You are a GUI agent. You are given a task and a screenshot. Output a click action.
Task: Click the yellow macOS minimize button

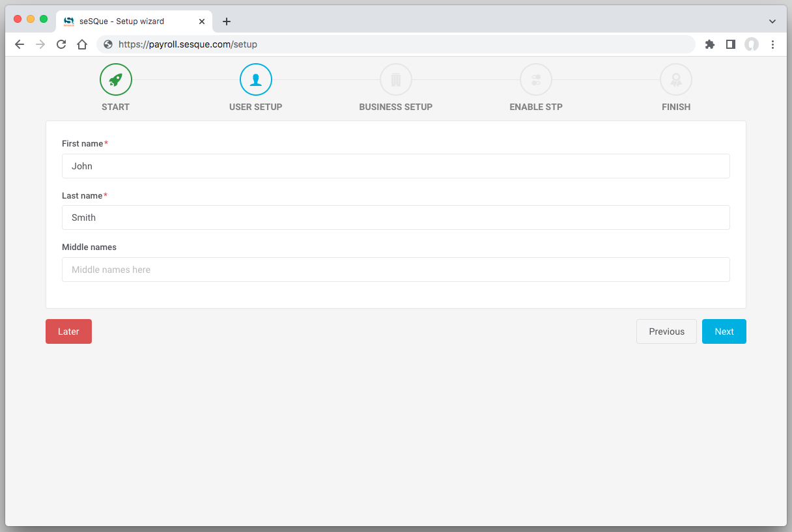coord(31,19)
